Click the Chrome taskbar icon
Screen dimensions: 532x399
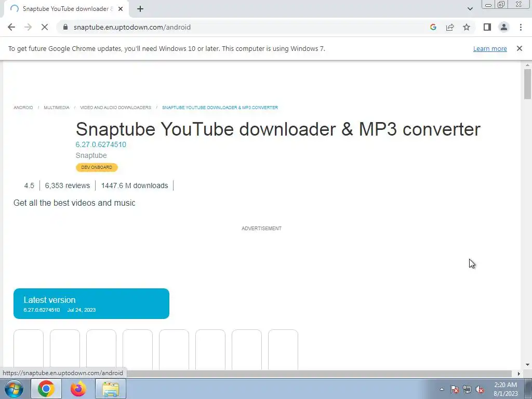point(46,389)
